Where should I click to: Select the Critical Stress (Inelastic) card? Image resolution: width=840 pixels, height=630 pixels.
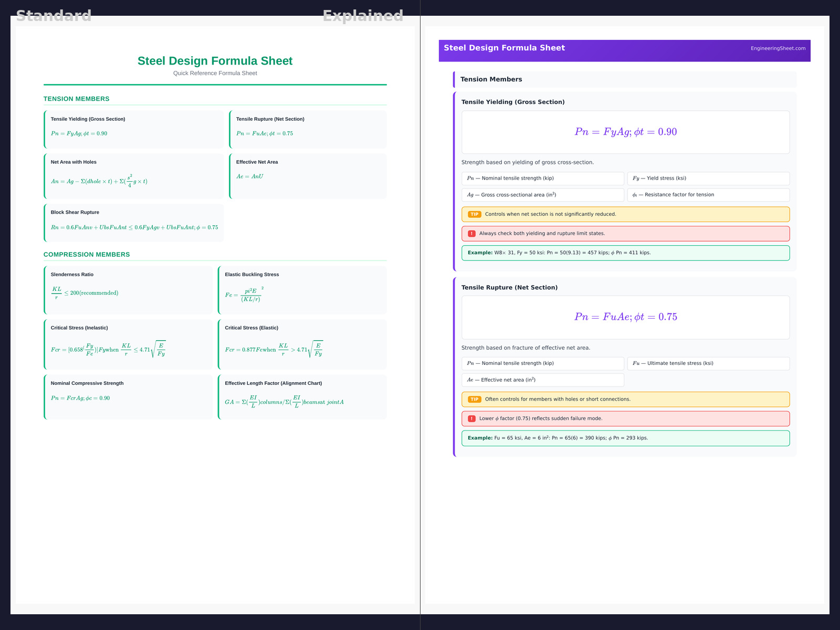pos(129,344)
